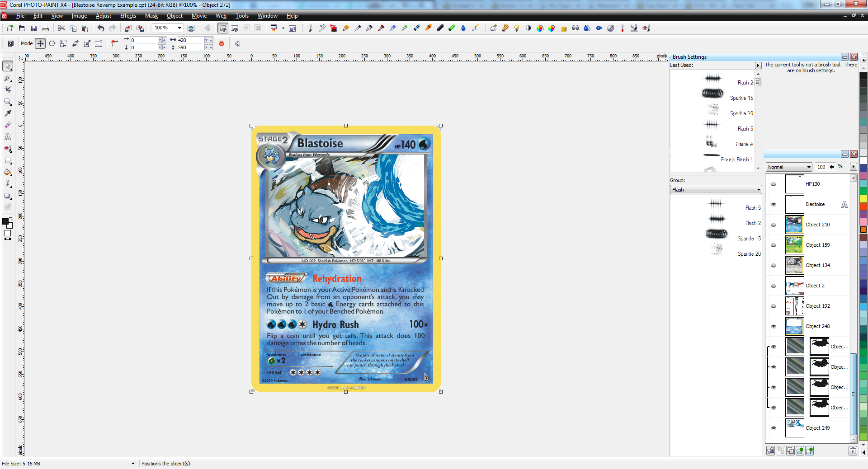The height and width of the screenshot is (469, 868).
Task: Pick the orange color swatch in palette
Action: tap(863, 230)
